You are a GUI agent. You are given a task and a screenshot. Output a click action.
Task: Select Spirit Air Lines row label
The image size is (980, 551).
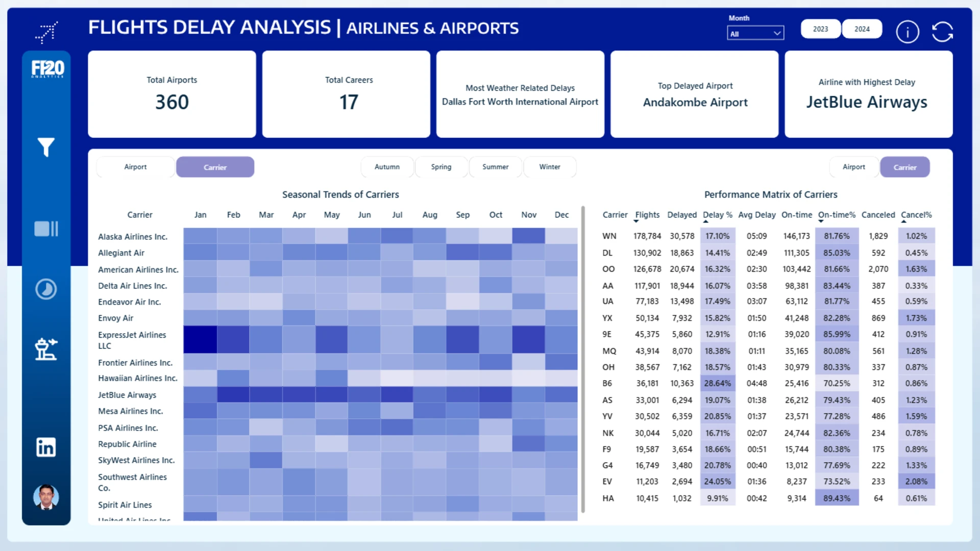pos(125,505)
